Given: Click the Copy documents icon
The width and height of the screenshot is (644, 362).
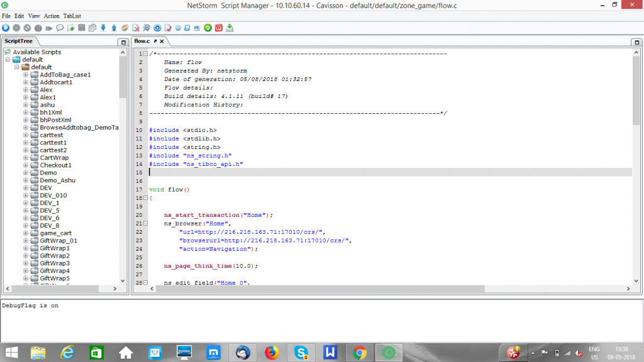Looking at the screenshot, I should coord(92,28).
